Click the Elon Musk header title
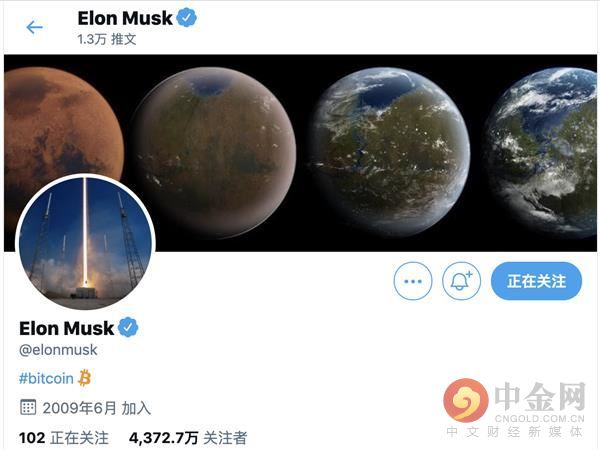The width and height of the screenshot is (600, 450). (125, 18)
